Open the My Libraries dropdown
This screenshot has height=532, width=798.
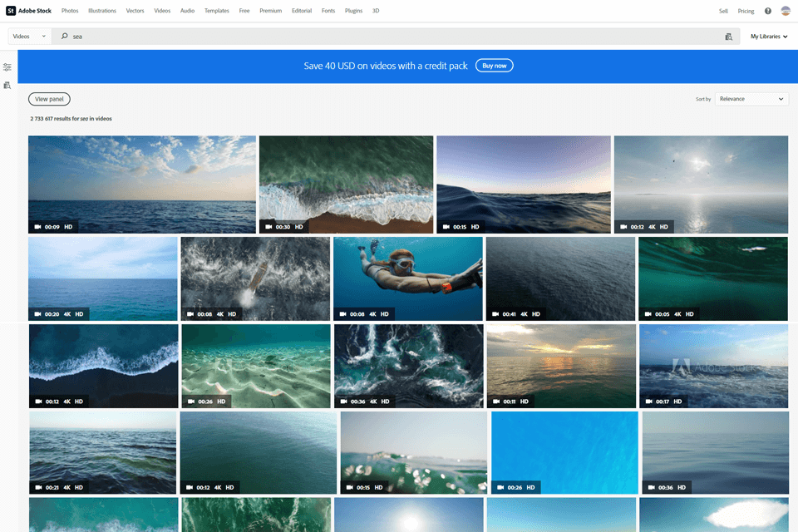pos(768,36)
